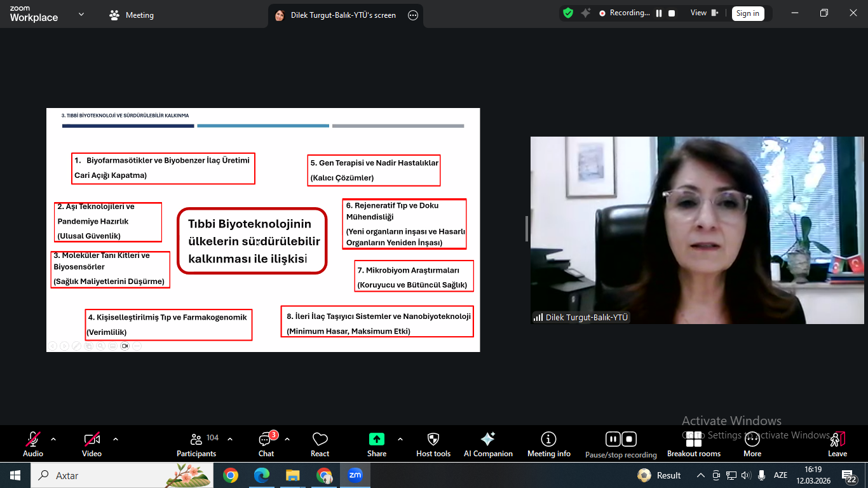Screen dimensions: 868x488
Task: Open Meeting info
Action: click(548, 444)
